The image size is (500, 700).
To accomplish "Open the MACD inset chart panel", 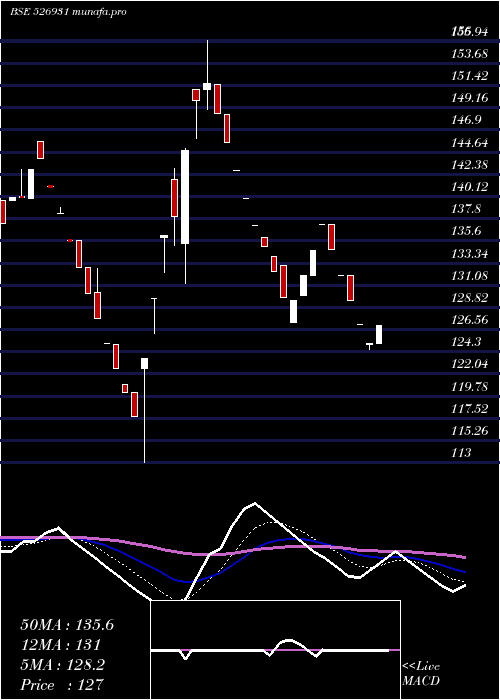I will [275, 650].
